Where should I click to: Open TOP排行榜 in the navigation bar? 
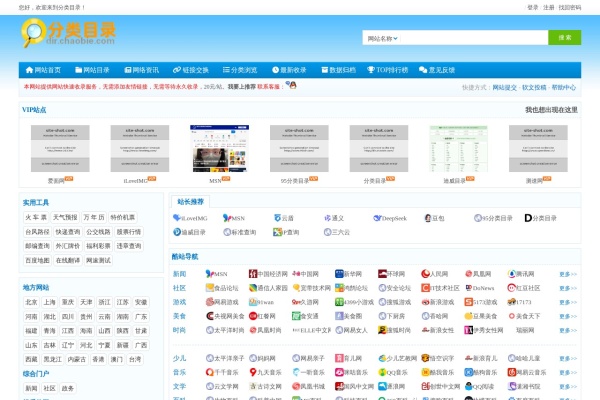pos(387,70)
